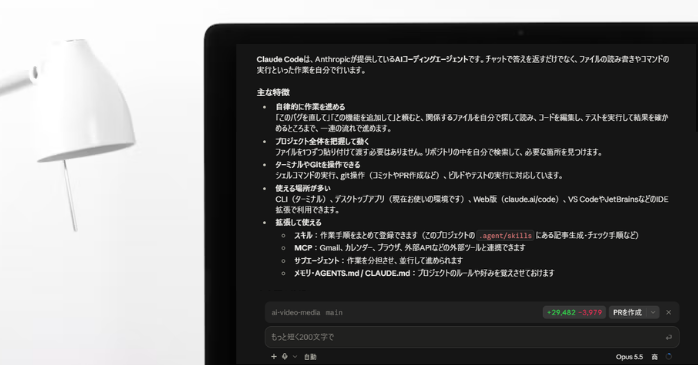The height and width of the screenshot is (365, 698).
Task: Click the 自律的に作業を進める bullet title
Action: point(310,107)
